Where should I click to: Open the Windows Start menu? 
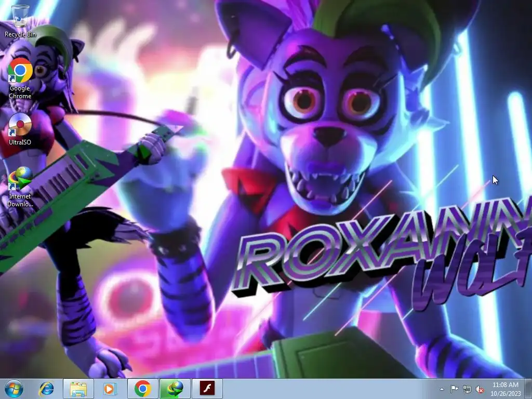click(x=14, y=389)
